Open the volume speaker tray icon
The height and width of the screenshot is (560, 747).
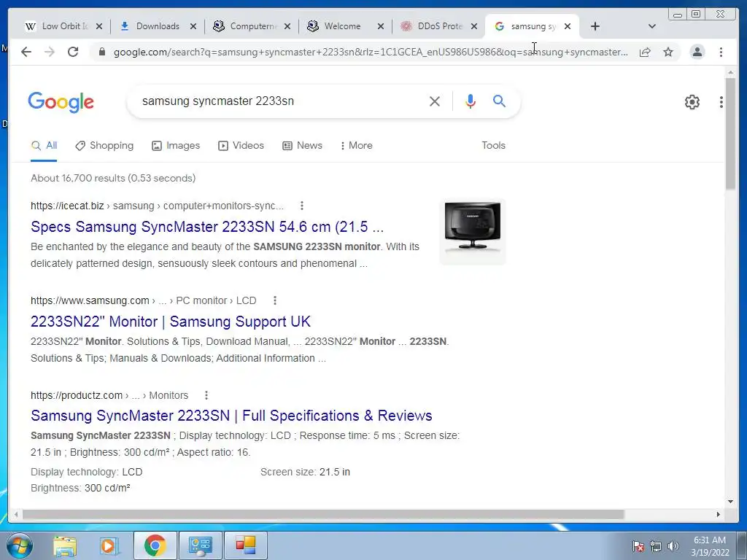673,546
